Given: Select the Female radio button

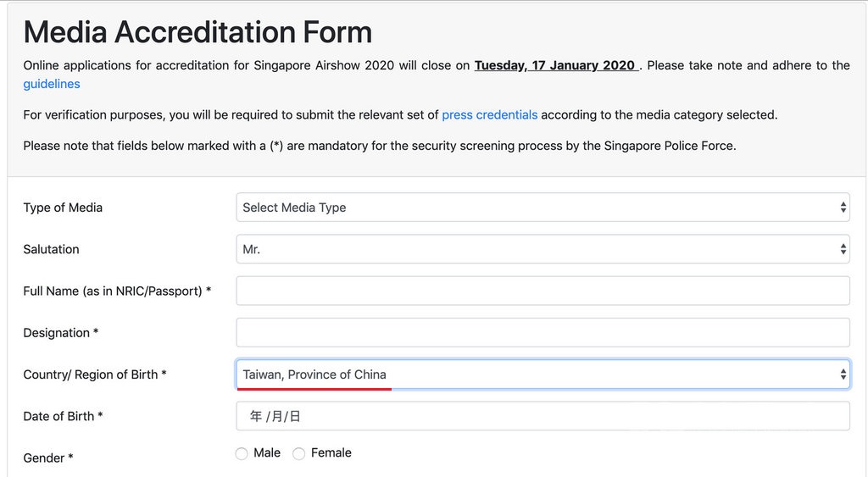Looking at the screenshot, I should [298, 454].
